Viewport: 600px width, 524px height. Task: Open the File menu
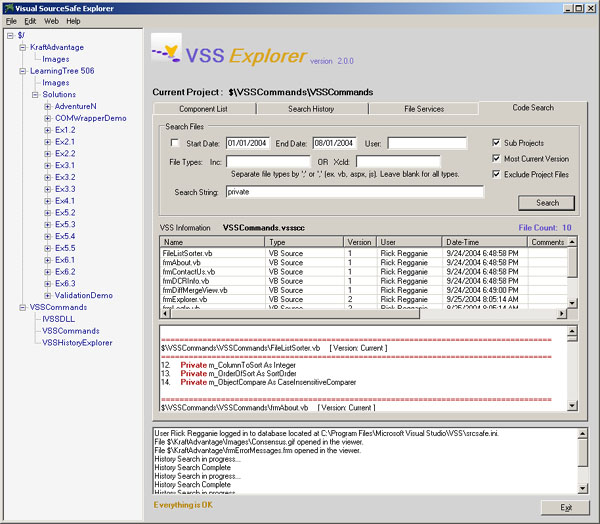tap(11, 21)
